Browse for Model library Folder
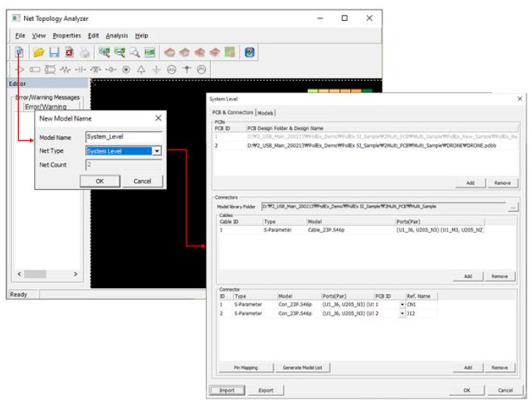Image resolution: width=532 pixels, height=402 pixels. [x=513, y=206]
